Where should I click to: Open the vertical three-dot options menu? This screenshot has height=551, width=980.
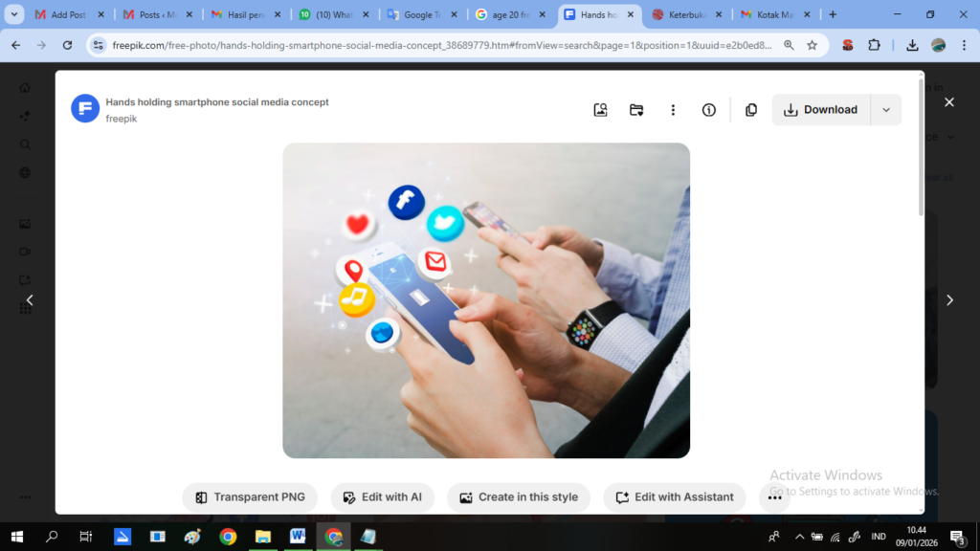[673, 110]
